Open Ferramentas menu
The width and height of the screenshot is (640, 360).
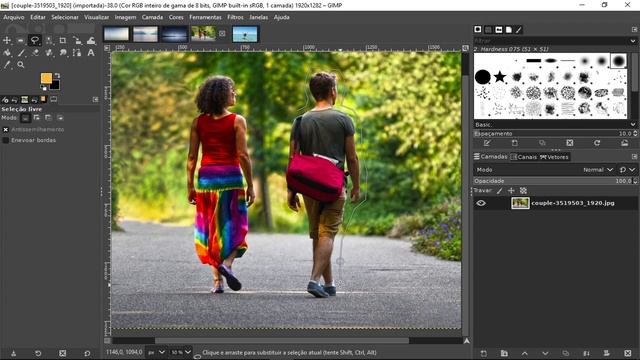pyautogui.click(x=205, y=17)
